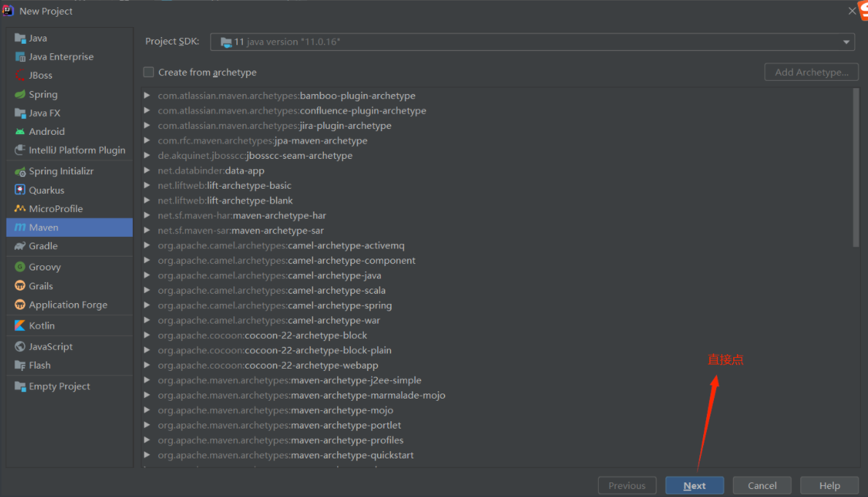The height and width of the screenshot is (497, 868).
Task: Choose the Android robot icon
Action: click(20, 132)
